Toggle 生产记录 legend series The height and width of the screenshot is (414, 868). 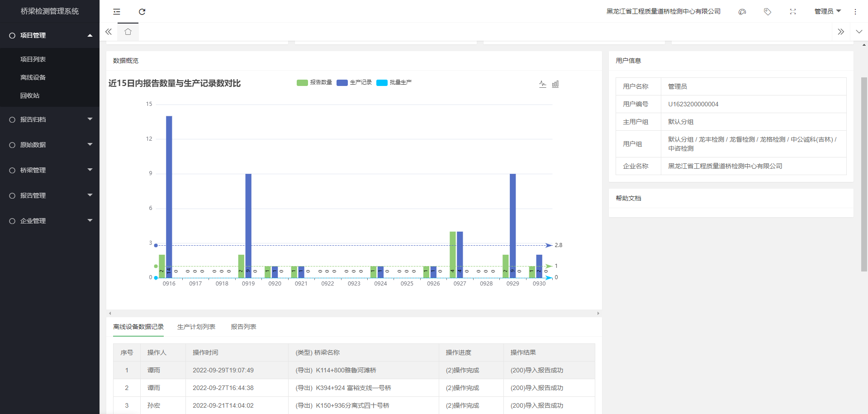pyautogui.click(x=354, y=82)
